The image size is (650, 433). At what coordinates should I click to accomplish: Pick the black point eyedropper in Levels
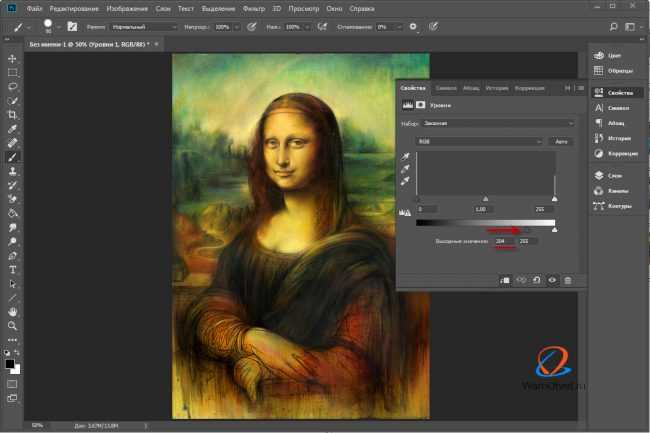pyautogui.click(x=405, y=157)
